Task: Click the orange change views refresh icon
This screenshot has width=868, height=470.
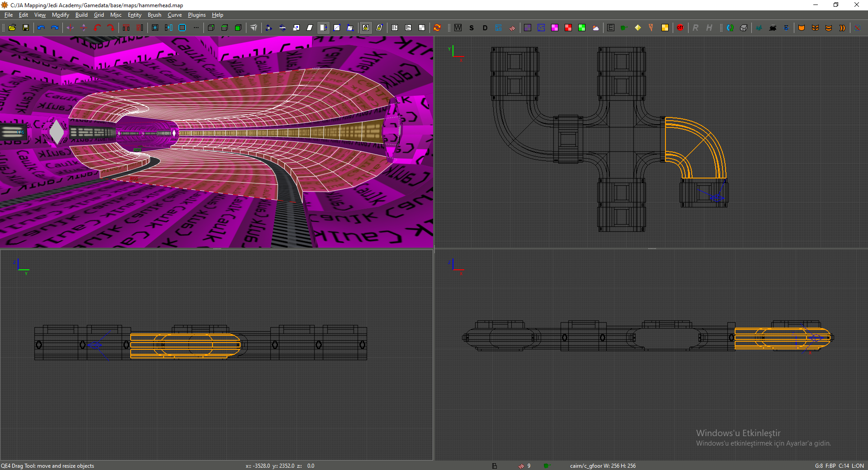Action: (x=437, y=28)
